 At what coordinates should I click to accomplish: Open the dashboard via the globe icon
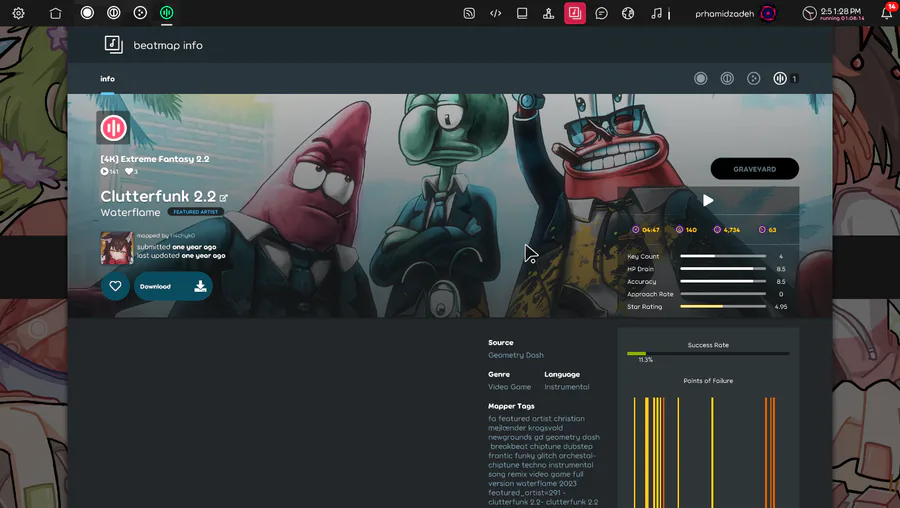point(627,13)
